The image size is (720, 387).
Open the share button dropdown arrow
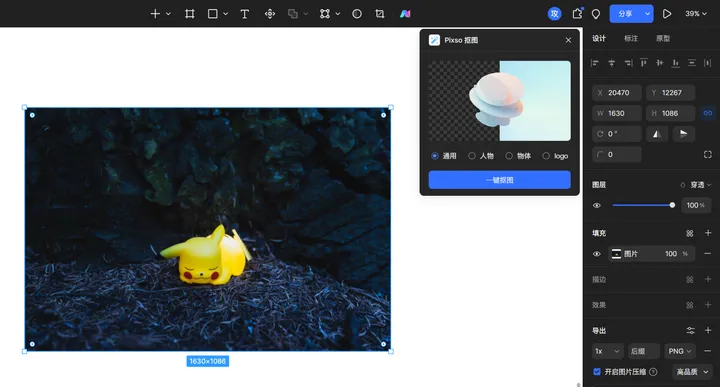tap(647, 14)
